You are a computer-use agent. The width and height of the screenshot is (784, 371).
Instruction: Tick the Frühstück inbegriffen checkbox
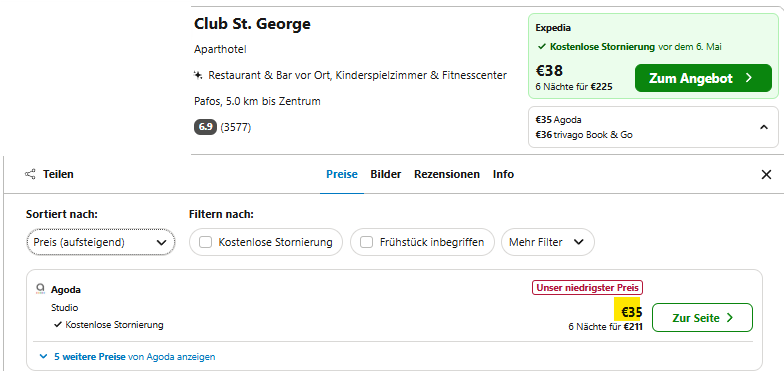[x=367, y=242]
